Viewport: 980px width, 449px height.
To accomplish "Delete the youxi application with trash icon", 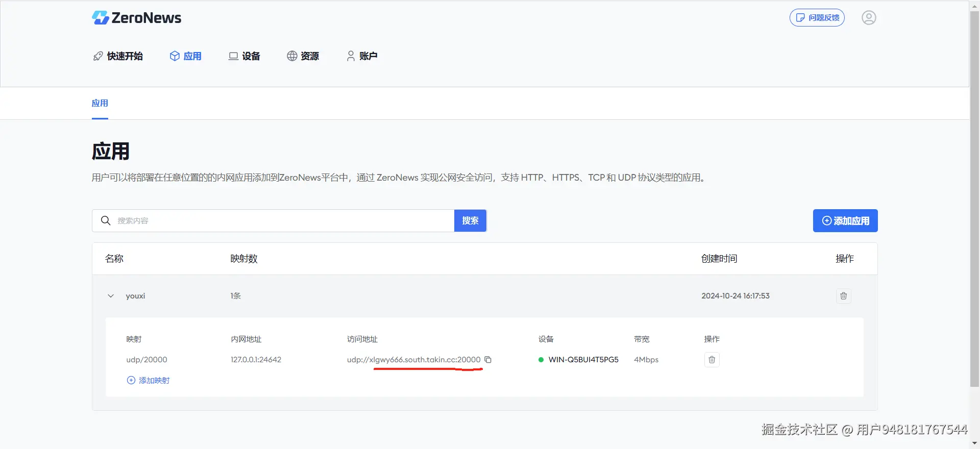I will click(844, 296).
